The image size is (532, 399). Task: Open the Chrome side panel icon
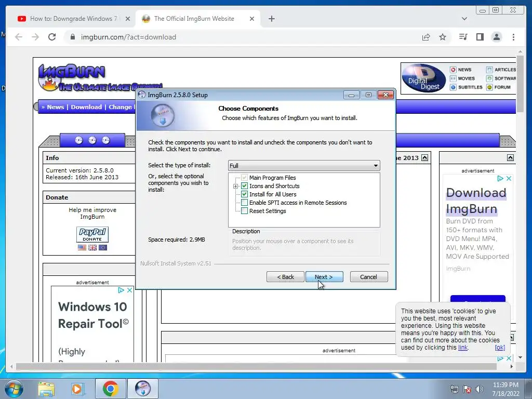[480, 37]
